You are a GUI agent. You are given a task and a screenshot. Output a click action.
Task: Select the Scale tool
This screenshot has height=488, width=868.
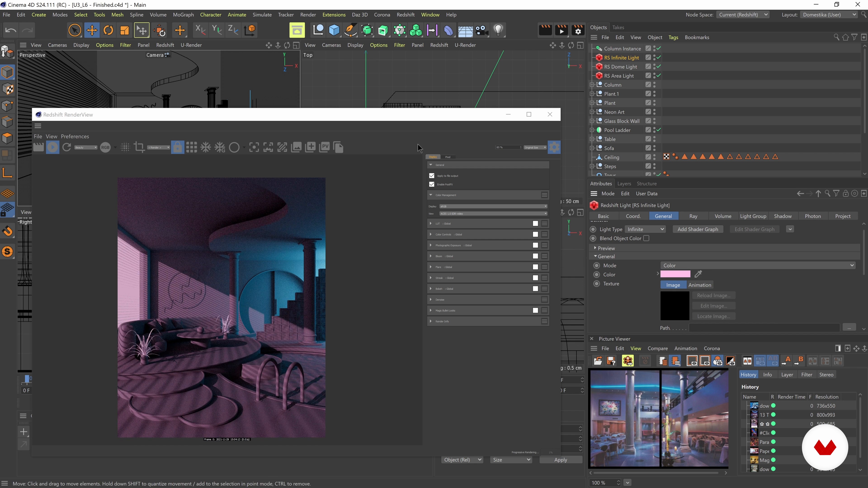(x=125, y=30)
